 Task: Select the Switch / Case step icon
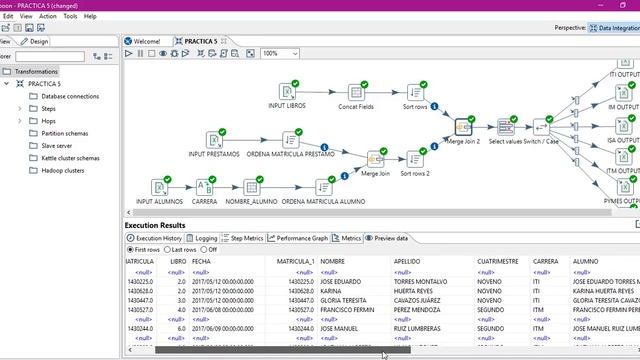(541, 127)
